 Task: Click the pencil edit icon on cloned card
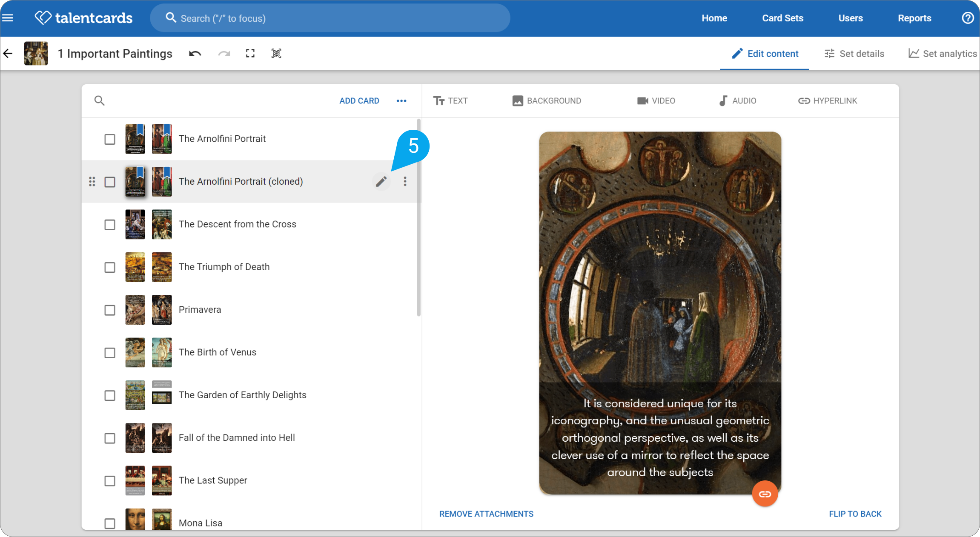(x=381, y=182)
